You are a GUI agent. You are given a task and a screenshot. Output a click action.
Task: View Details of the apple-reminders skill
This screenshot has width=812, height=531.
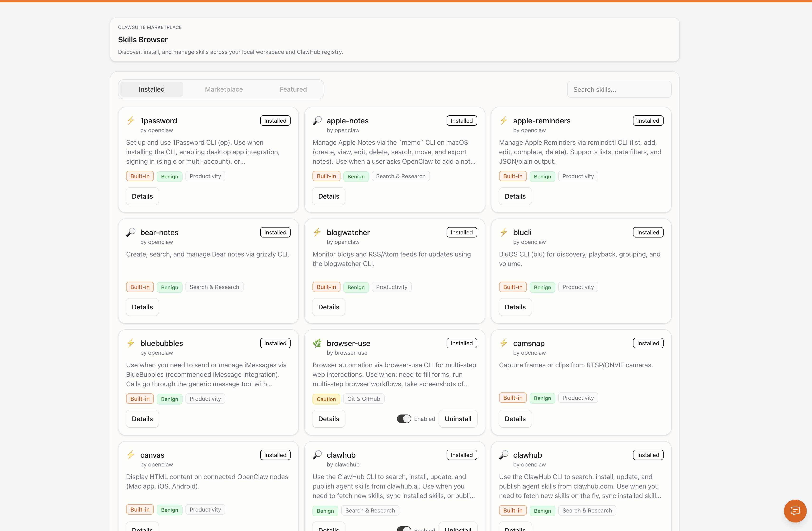pyautogui.click(x=515, y=196)
